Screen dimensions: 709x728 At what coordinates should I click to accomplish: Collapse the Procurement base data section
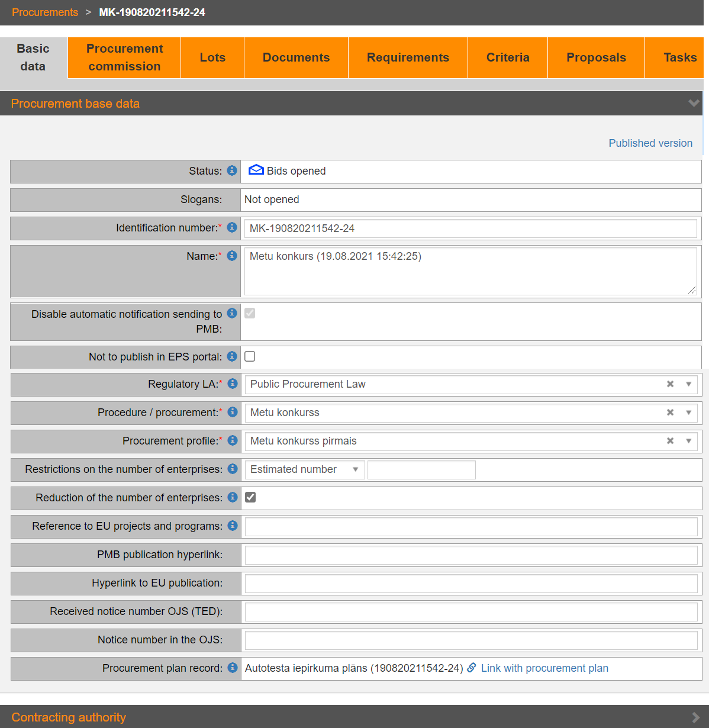(694, 104)
